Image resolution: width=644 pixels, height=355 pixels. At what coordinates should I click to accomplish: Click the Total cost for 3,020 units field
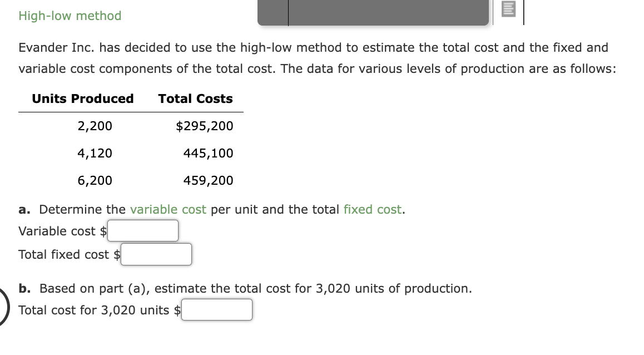217,310
